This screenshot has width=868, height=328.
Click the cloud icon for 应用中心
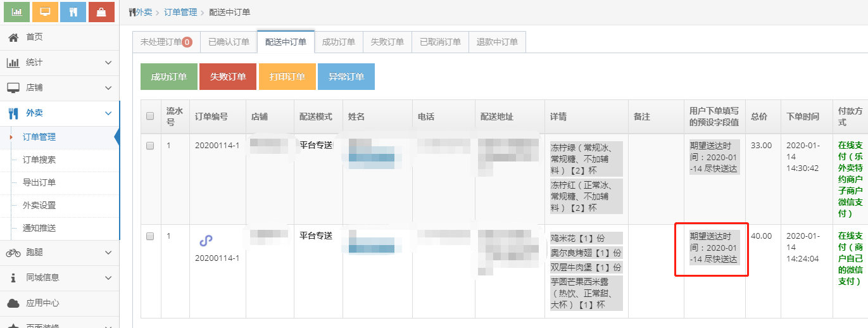point(13,303)
